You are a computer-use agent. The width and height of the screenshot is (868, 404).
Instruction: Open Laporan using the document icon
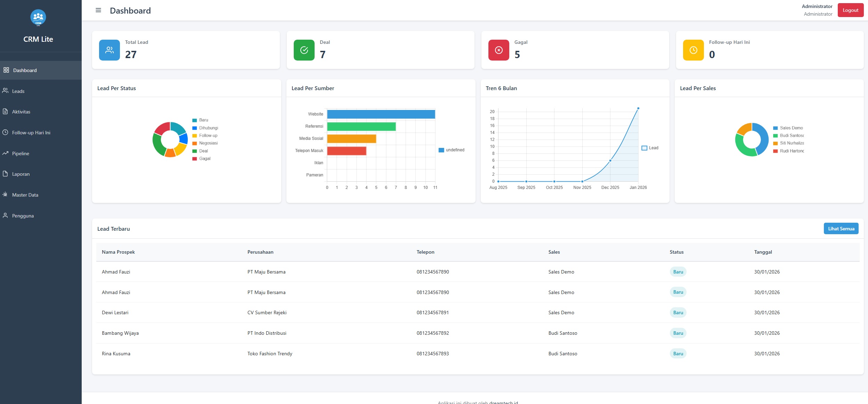pos(6,174)
